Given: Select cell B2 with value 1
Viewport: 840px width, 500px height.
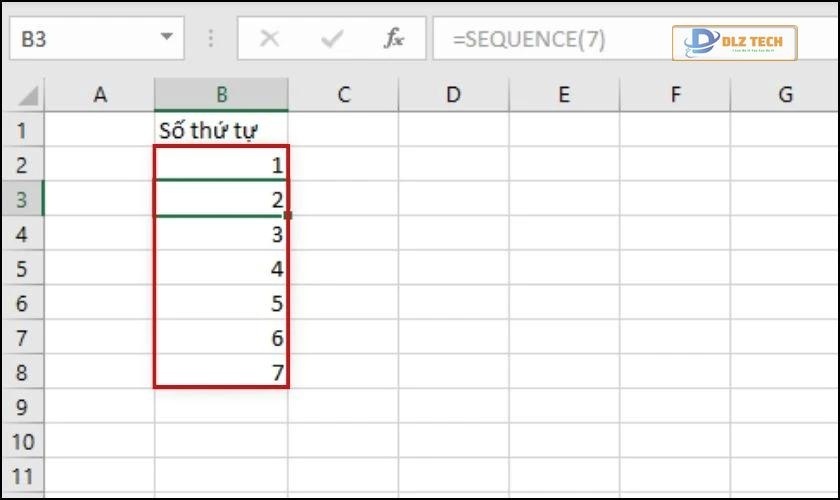Looking at the screenshot, I should pos(221,165).
